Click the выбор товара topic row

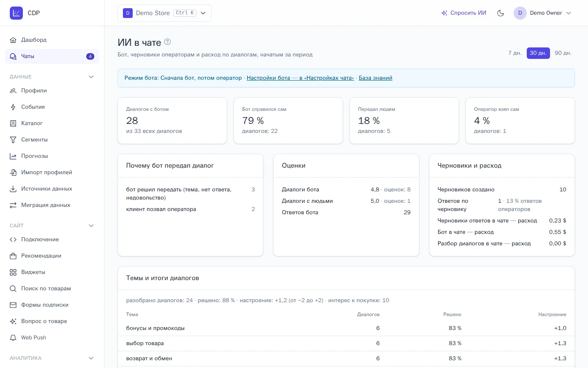click(x=346, y=343)
